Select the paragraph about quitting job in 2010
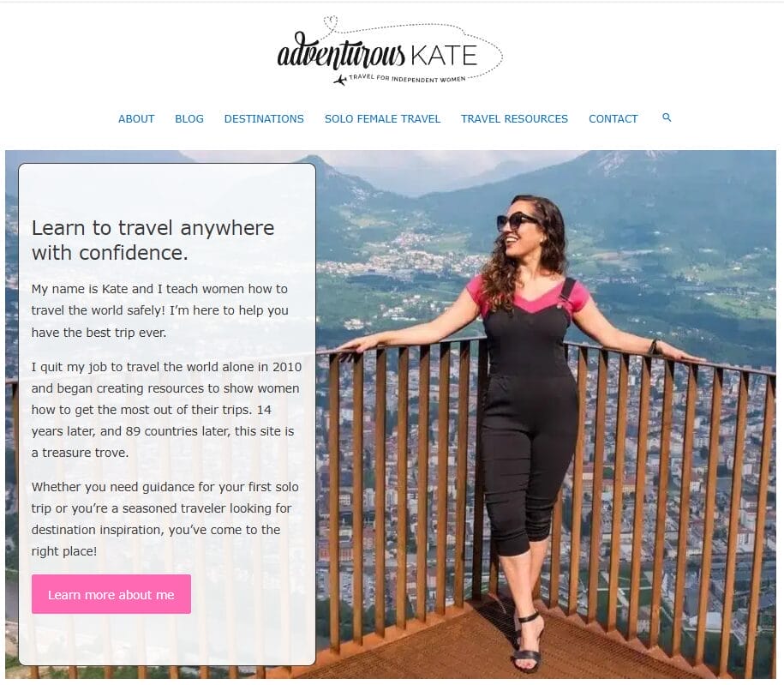Image resolution: width=784 pixels, height=685 pixels. (x=166, y=410)
